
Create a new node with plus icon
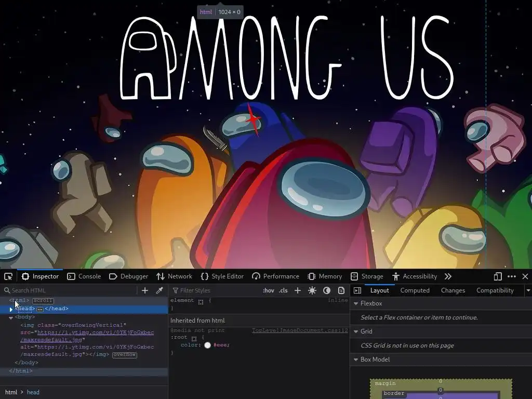coord(145,290)
